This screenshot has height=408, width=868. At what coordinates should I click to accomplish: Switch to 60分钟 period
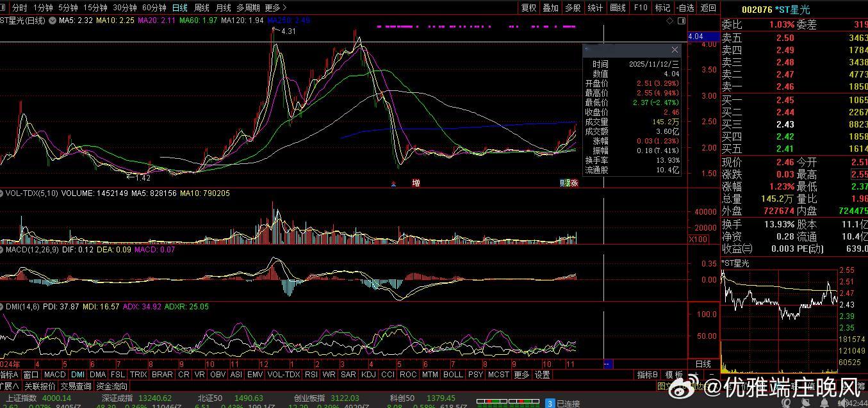click(x=154, y=8)
